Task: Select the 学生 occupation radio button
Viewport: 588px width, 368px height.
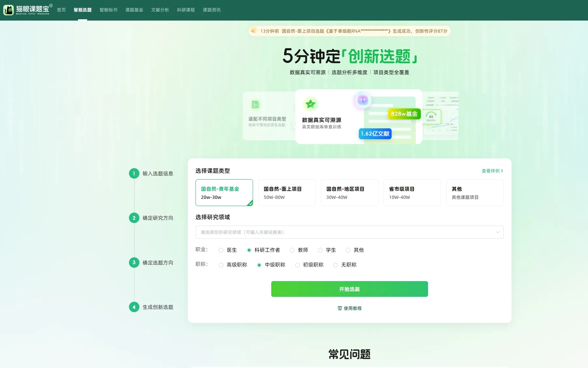Action: click(320, 250)
